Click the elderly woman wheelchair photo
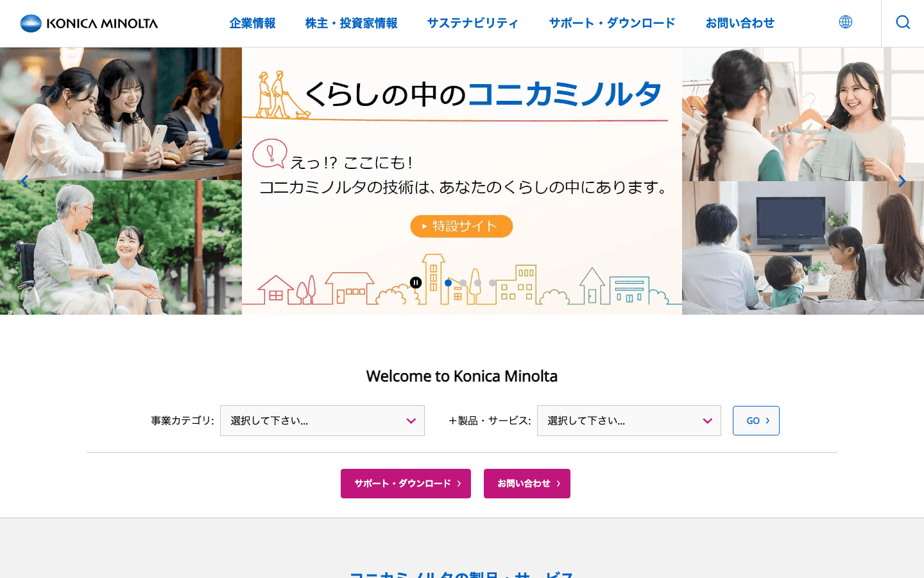Screen dimensions: 924x578 point(121,248)
